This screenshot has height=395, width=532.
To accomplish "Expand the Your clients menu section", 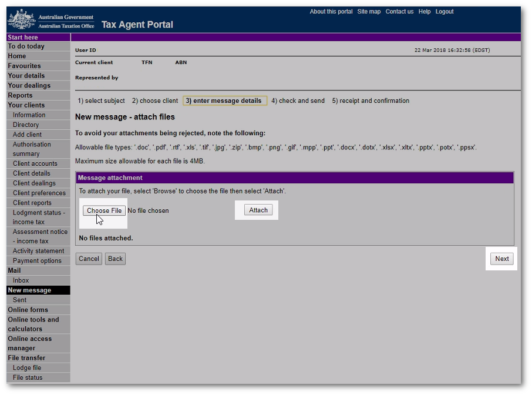I will point(26,105).
